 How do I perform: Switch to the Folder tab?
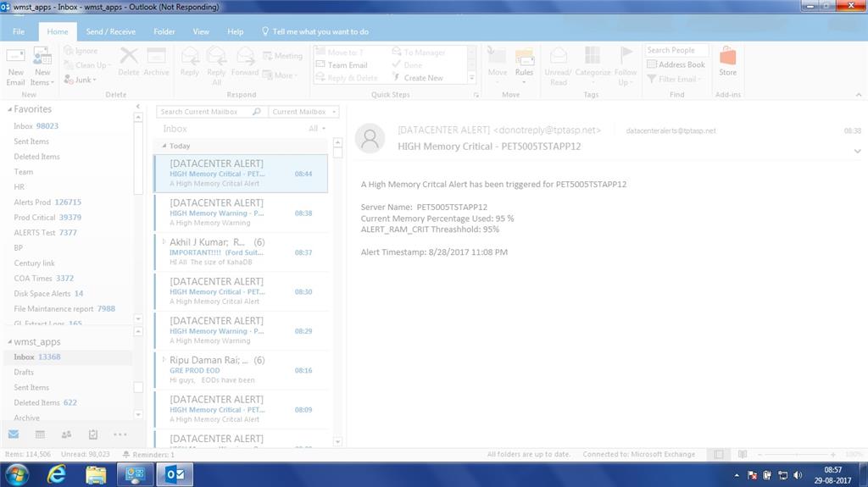(164, 31)
